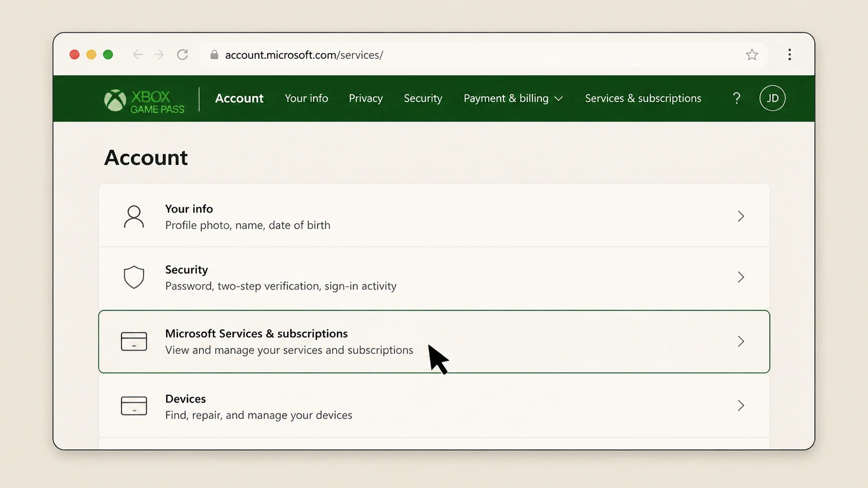This screenshot has width=868, height=488.
Task: Open the Security card title
Action: pos(186,270)
